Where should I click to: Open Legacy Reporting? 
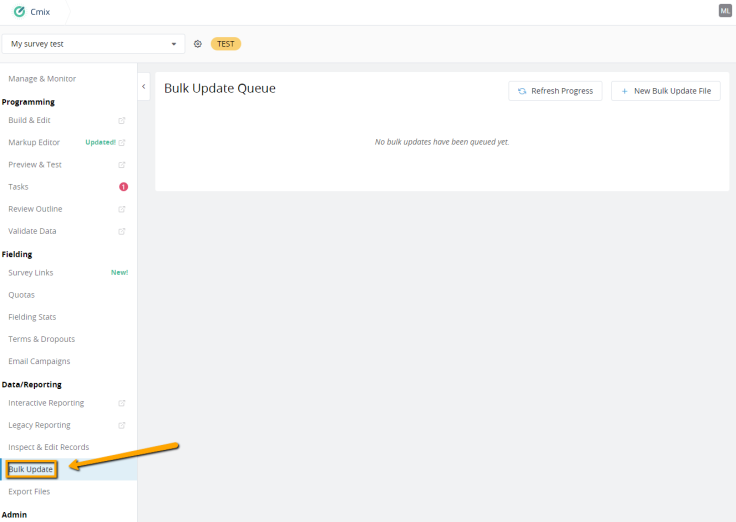tap(39, 425)
